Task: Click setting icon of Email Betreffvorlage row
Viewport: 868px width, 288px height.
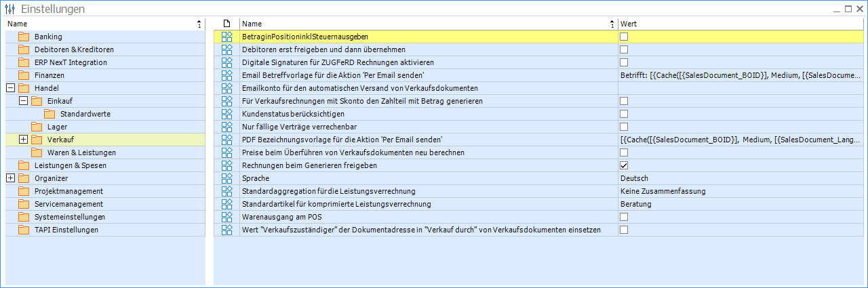Action: click(227, 75)
